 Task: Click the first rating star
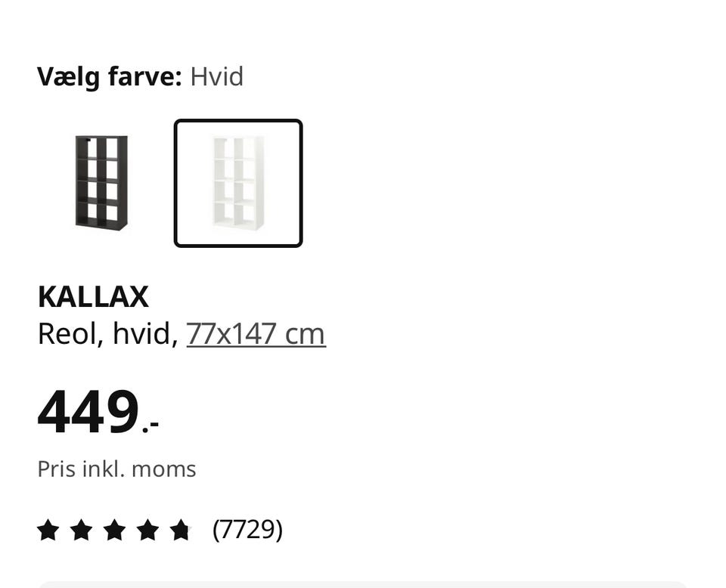point(48,530)
